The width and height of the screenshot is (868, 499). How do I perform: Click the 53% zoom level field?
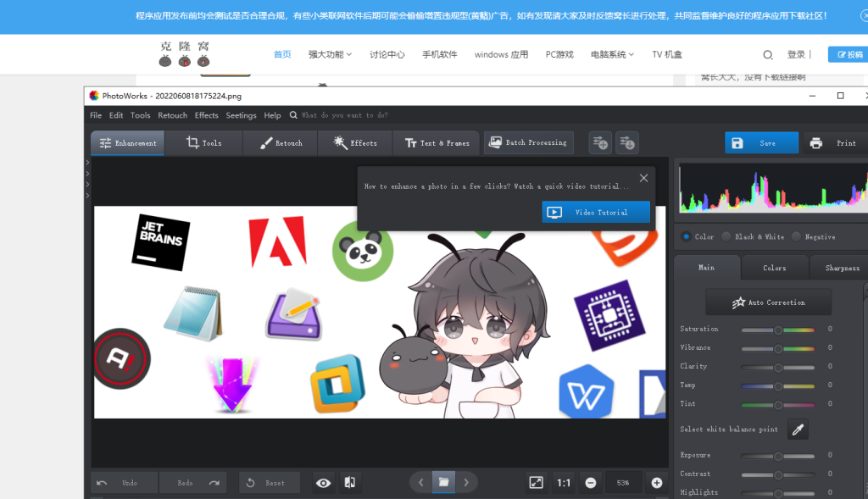(x=623, y=483)
